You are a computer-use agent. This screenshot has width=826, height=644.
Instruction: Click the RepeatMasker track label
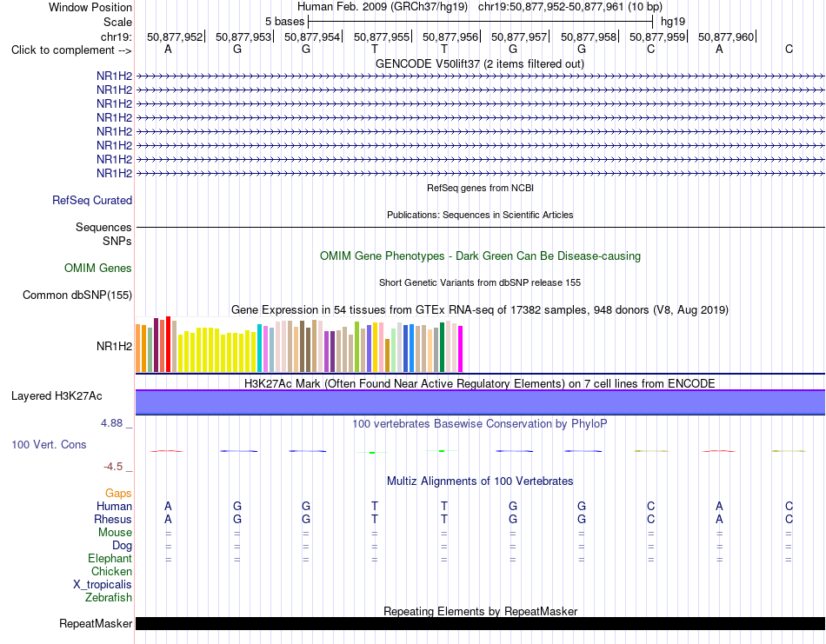96,623
